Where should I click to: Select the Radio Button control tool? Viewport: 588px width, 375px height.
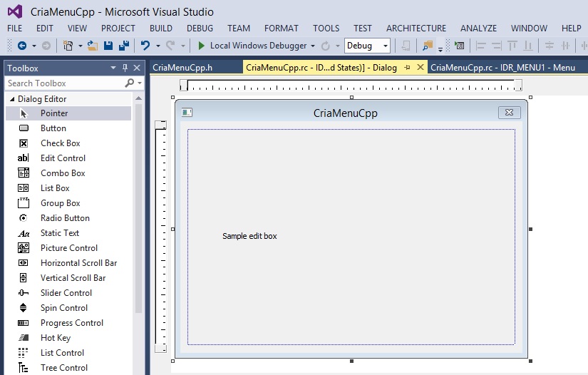(x=64, y=218)
